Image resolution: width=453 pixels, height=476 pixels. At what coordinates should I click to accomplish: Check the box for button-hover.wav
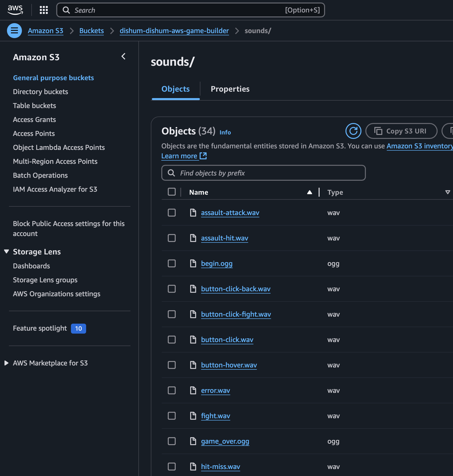click(x=172, y=365)
